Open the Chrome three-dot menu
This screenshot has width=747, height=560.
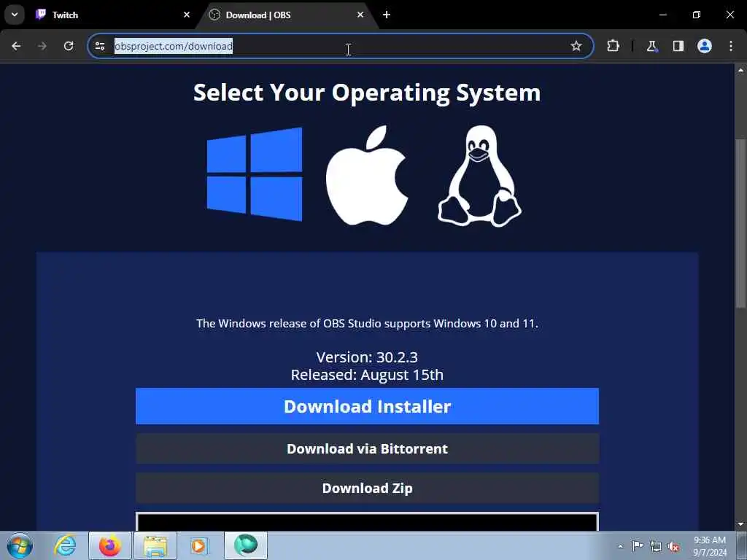[x=731, y=46]
